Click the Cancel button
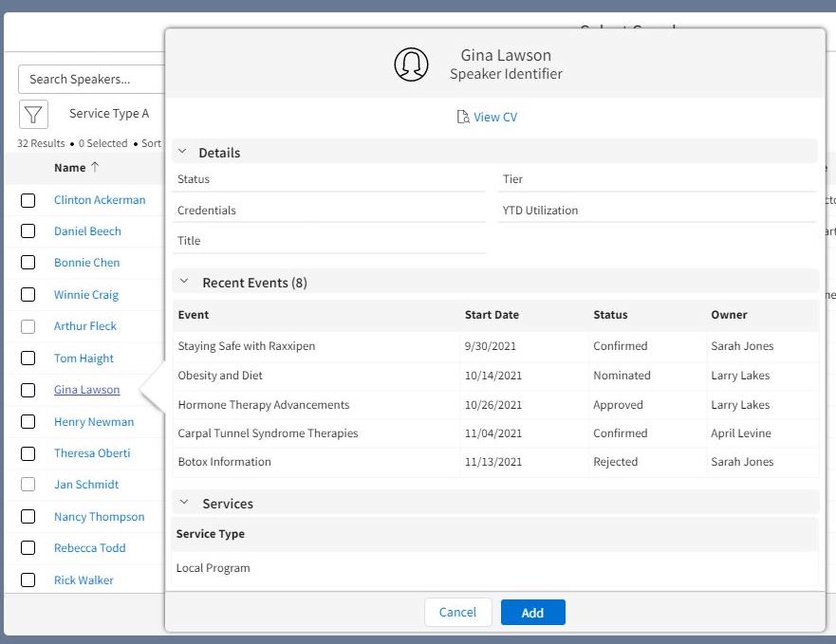Screen dimensions: 836x644 coord(457,612)
